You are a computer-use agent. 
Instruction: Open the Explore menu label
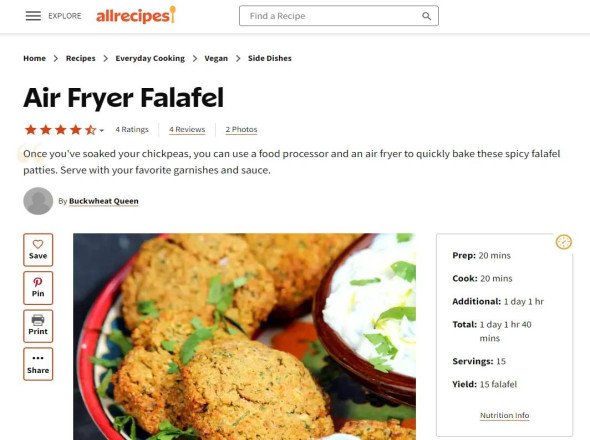65,16
